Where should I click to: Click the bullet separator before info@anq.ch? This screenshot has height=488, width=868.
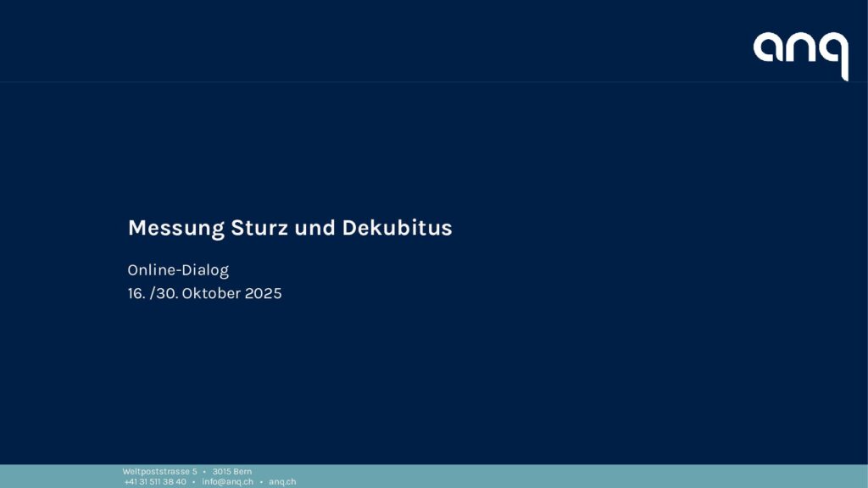pyautogui.click(x=194, y=481)
